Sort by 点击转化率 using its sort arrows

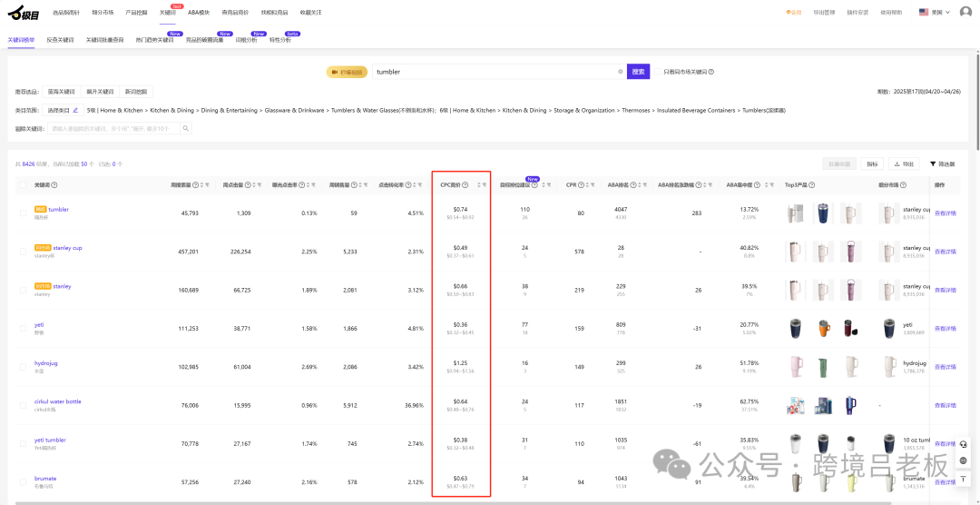415,184
